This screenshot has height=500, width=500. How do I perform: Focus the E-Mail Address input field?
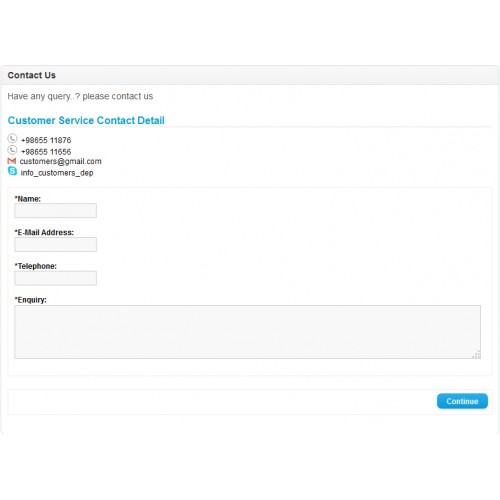tap(56, 244)
